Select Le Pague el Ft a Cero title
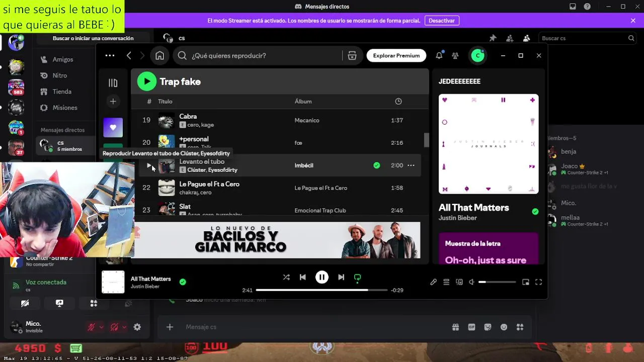The image size is (644, 362). tap(209, 184)
